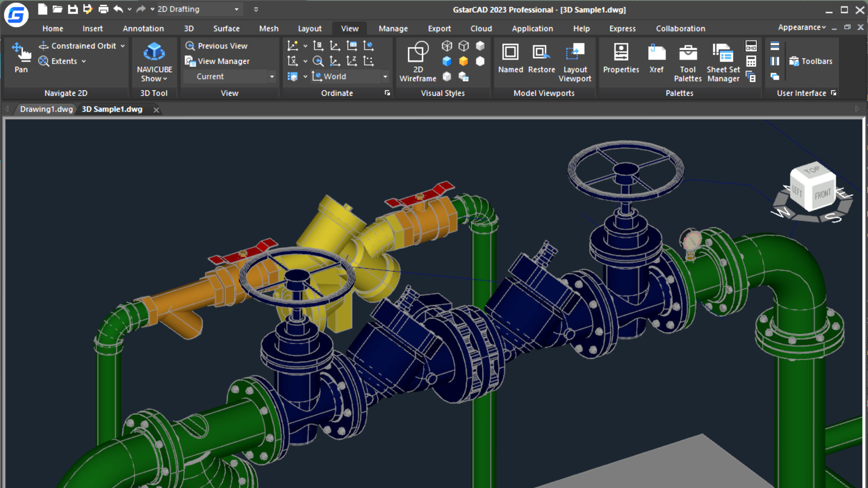
Task: Open the Current view dropdown
Action: [x=272, y=77]
